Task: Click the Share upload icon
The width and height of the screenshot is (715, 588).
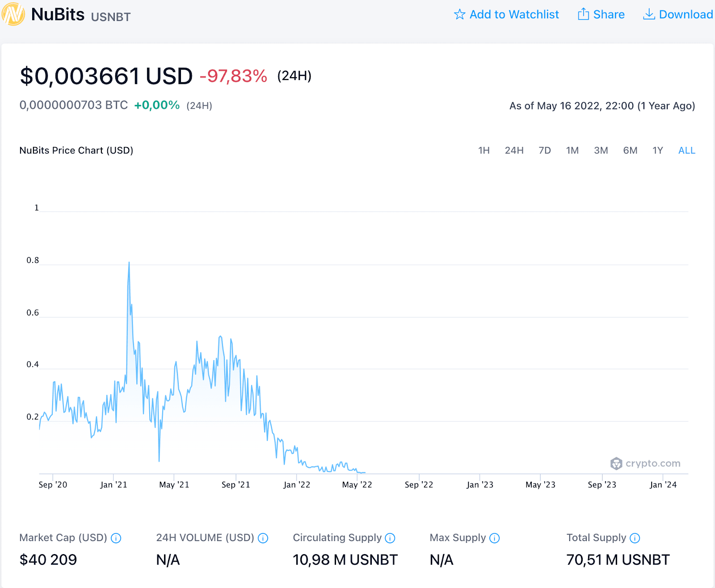Action: 583,14
